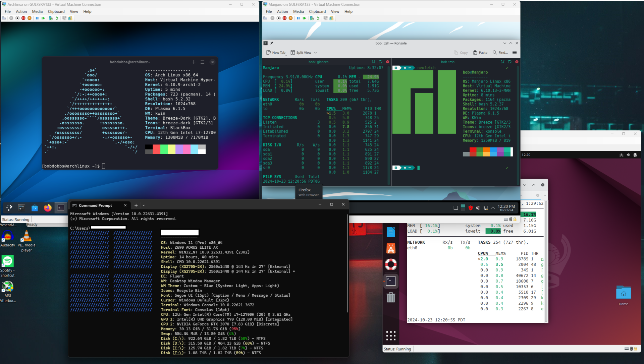Open hamburger menu in bobdobbs@archlinux terminal
This screenshot has height=364, width=644.
202,62
